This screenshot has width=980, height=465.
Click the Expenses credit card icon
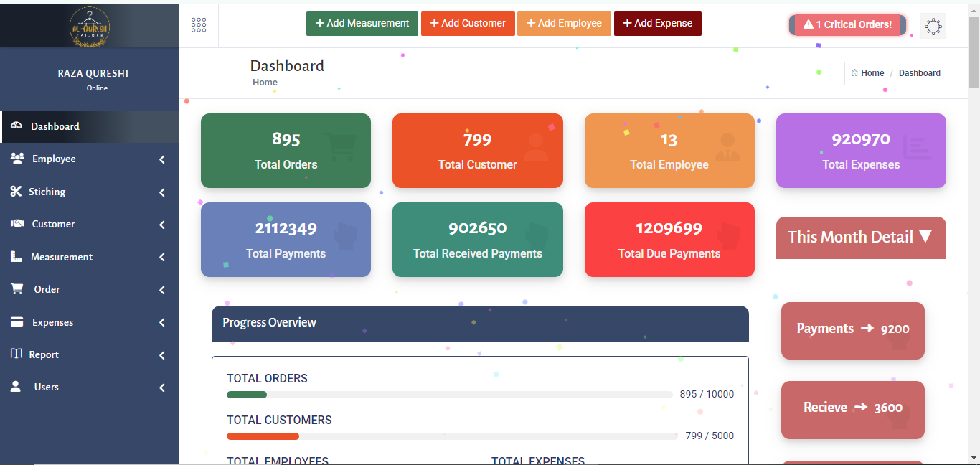(x=17, y=322)
